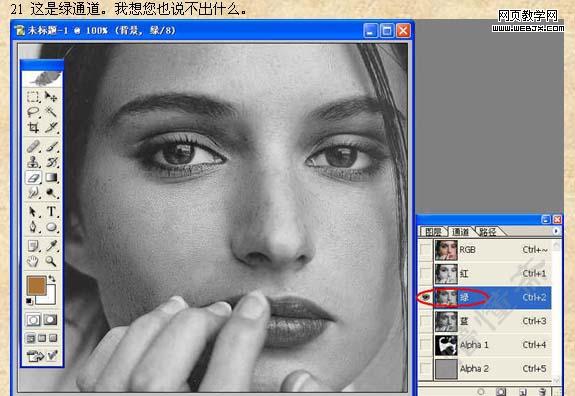575x396 pixels.
Task: Click the 绿 channel thumbnail
Action: pos(446,297)
